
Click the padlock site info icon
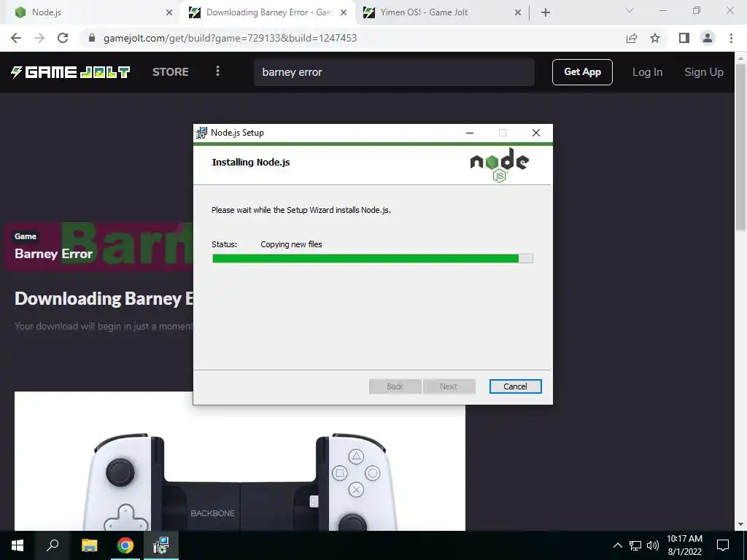tap(92, 38)
